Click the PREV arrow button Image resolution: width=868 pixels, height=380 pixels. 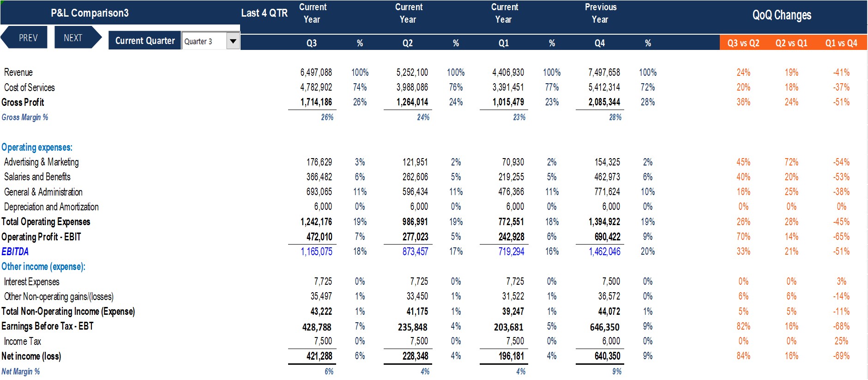click(25, 37)
